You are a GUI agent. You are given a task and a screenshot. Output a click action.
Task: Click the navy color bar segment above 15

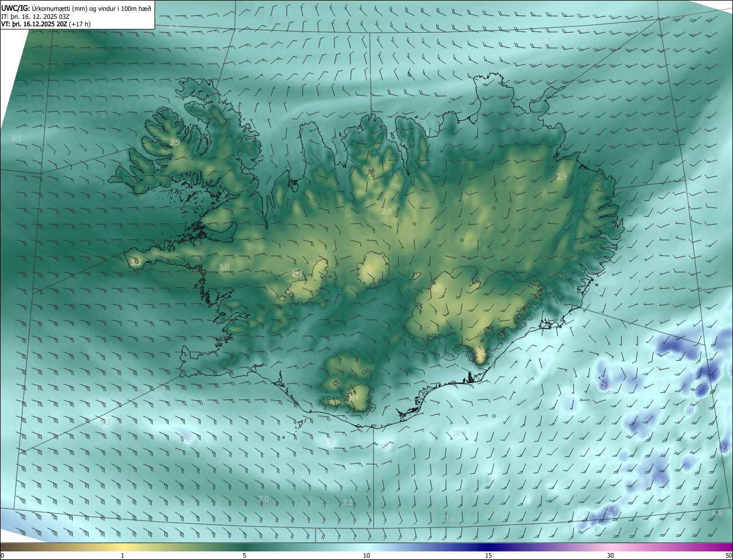(488, 547)
